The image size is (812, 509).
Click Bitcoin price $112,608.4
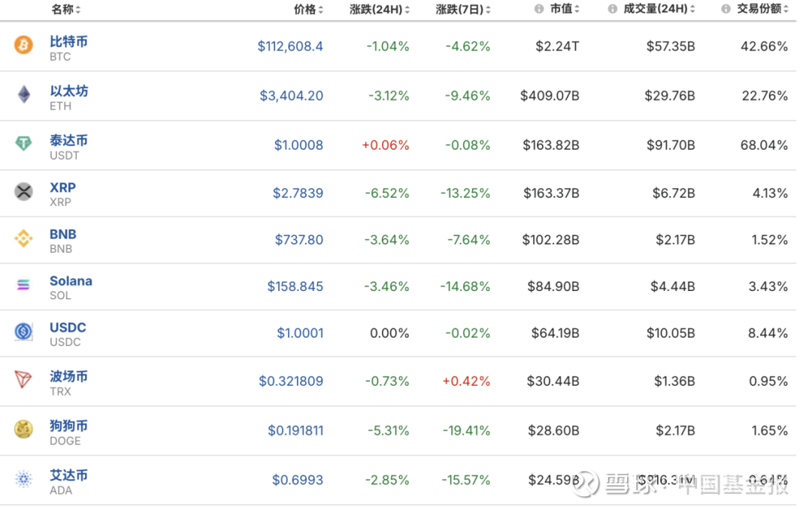(x=290, y=47)
